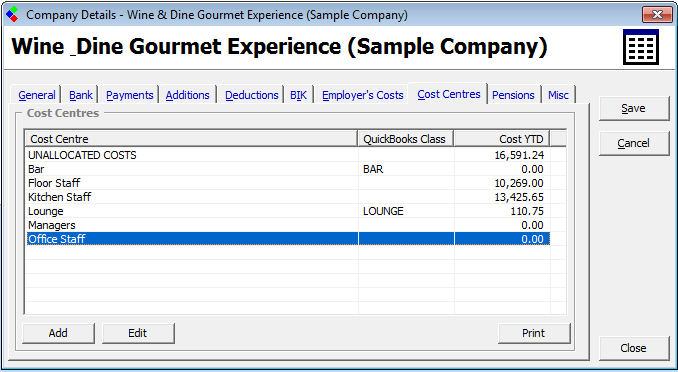Select the highlighted Office Staff row
The height and width of the screenshot is (372, 678).
[x=288, y=239]
